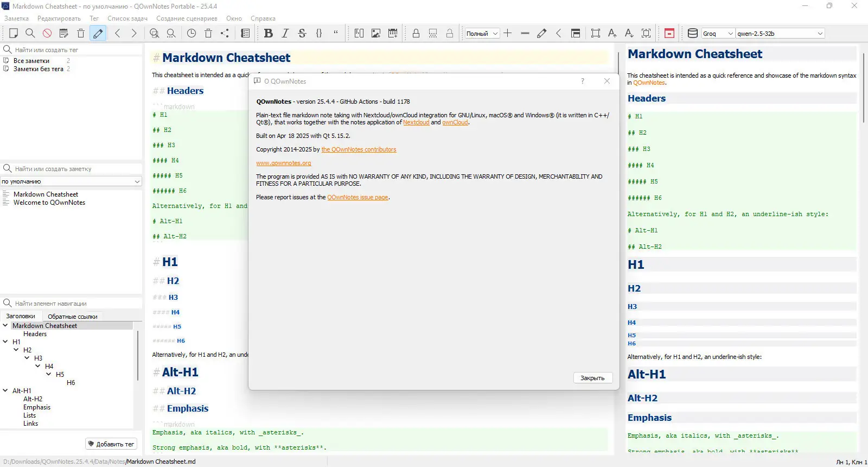Switch to the Заголовки tab
868x467 pixels.
[x=21, y=316]
